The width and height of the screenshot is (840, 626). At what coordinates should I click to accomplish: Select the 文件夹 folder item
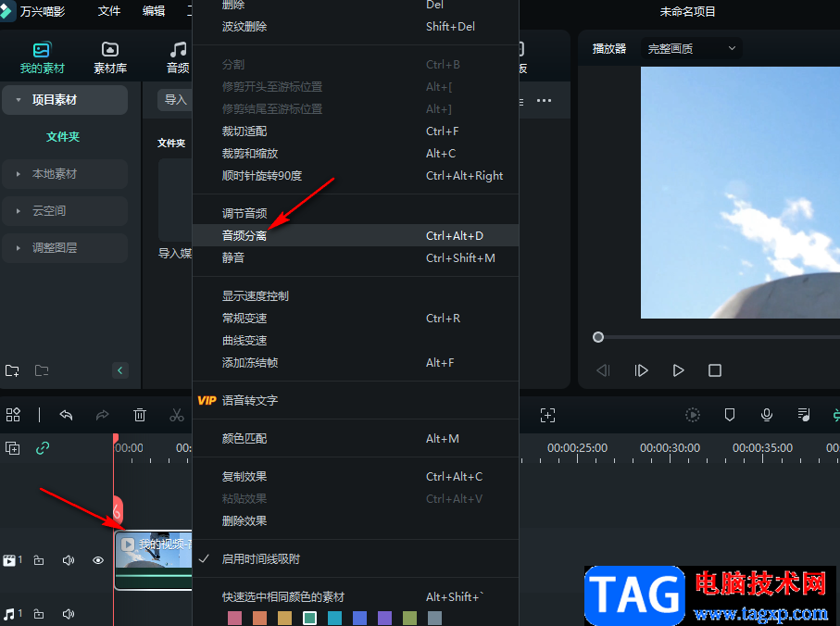pos(63,136)
